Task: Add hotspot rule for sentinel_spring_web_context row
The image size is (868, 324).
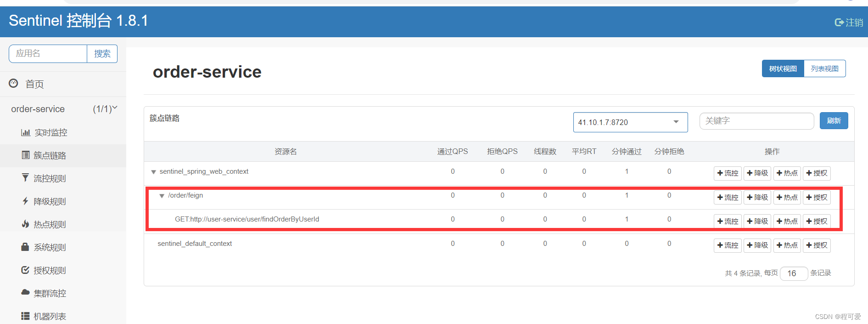Action: 787,173
